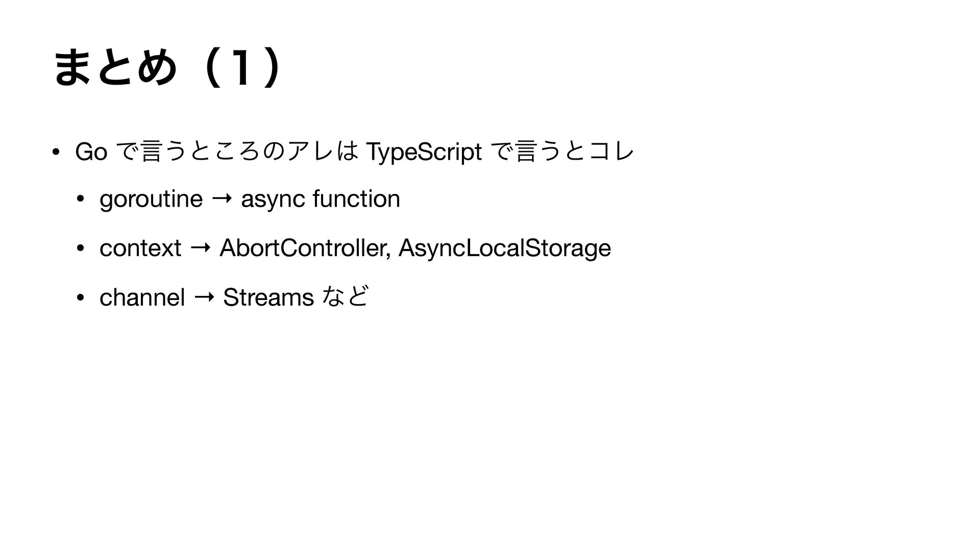Select the word AbortController
Screen dimensions: 980x551
click(306, 248)
